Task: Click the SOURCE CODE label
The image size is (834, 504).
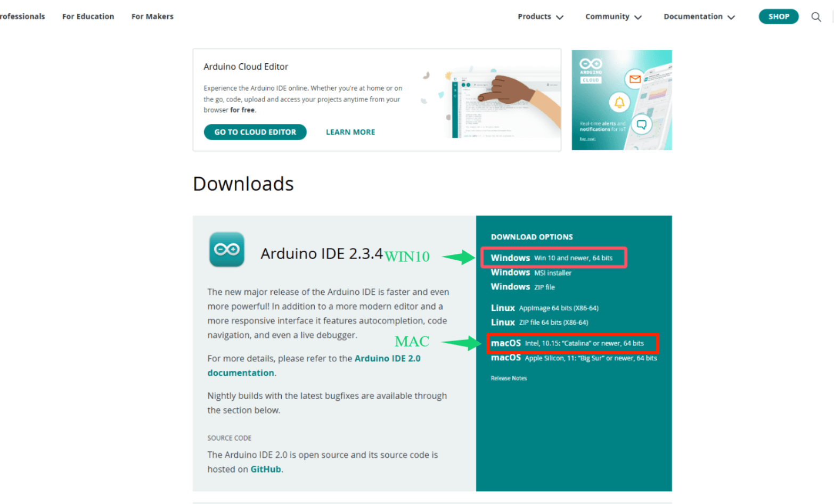Action: [x=229, y=438]
